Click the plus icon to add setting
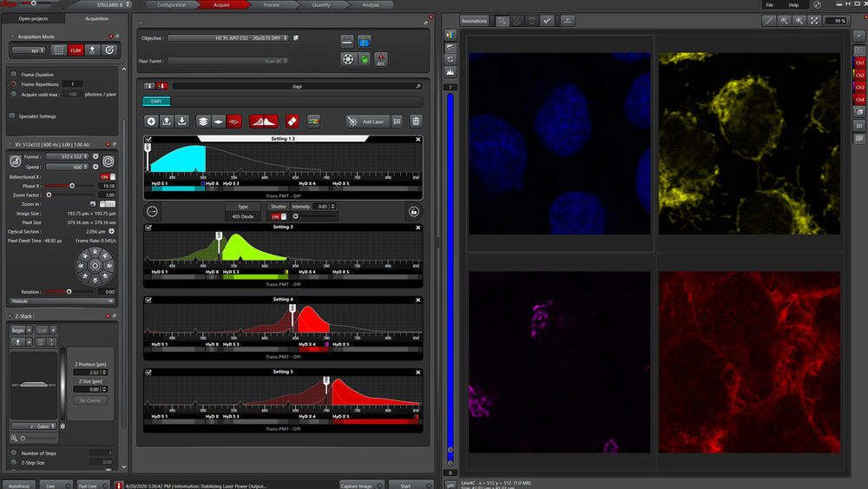 (x=151, y=122)
